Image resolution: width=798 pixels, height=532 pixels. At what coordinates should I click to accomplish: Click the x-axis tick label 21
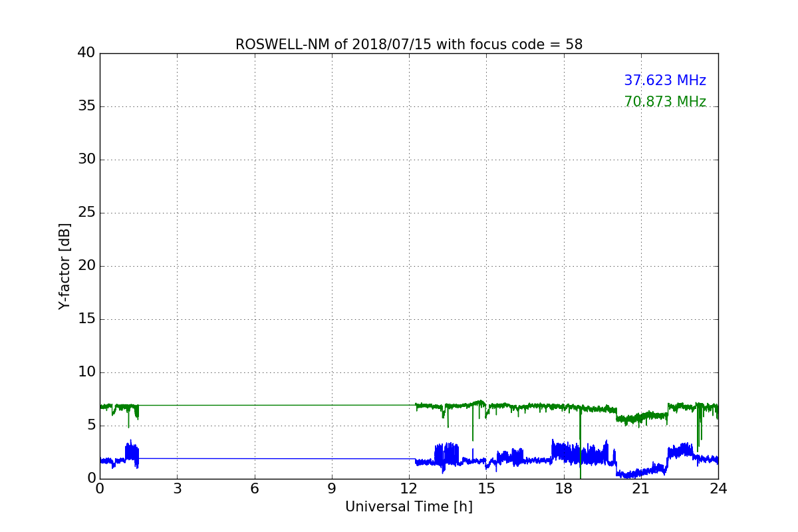coord(641,488)
